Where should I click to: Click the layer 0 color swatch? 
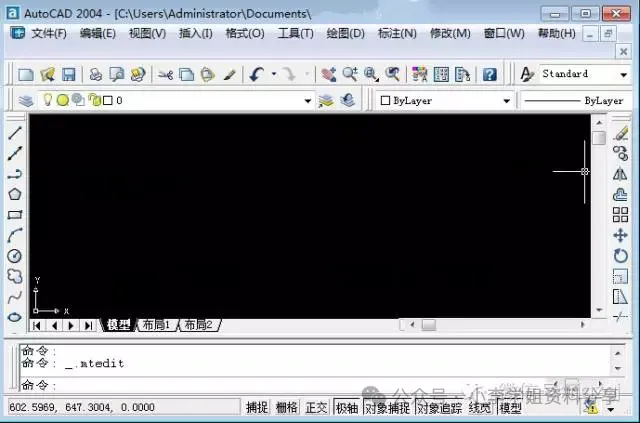pos(108,100)
